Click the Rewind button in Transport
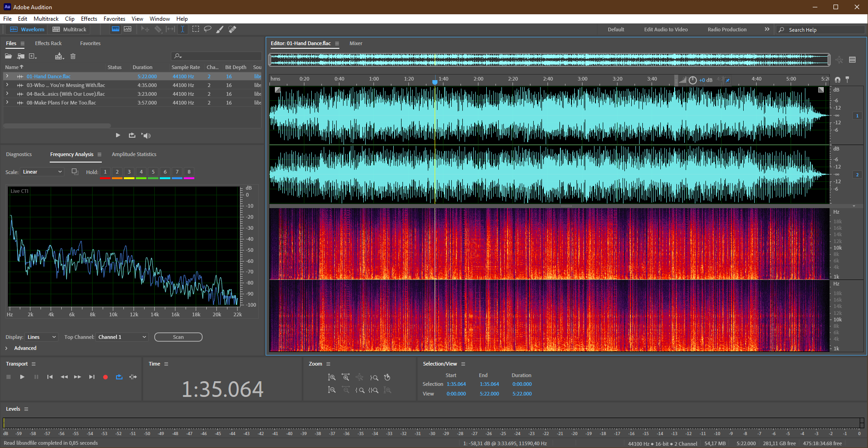Image resolution: width=868 pixels, height=448 pixels. coord(64,377)
